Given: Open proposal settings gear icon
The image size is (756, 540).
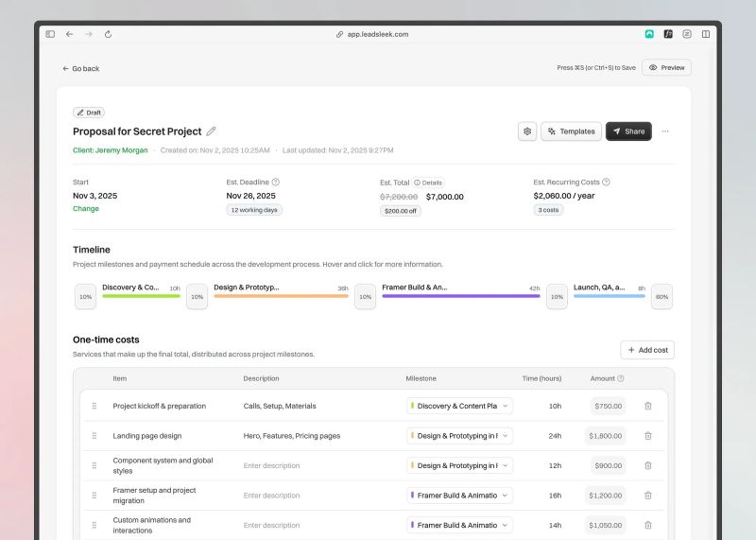Looking at the screenshot, I should click(x=527, y=131).
